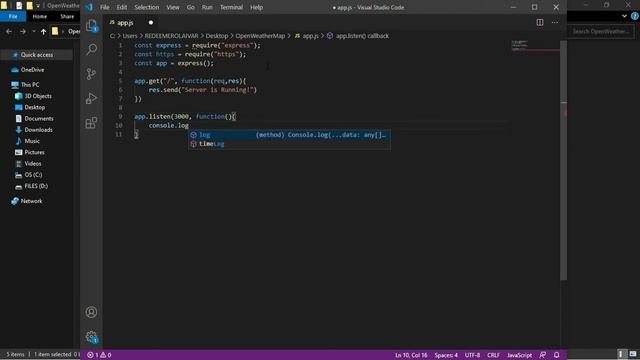This screenshot has height=360, width=640.
Task: Open the Explorer view in VS Code
Action: [x=91, y=25]
